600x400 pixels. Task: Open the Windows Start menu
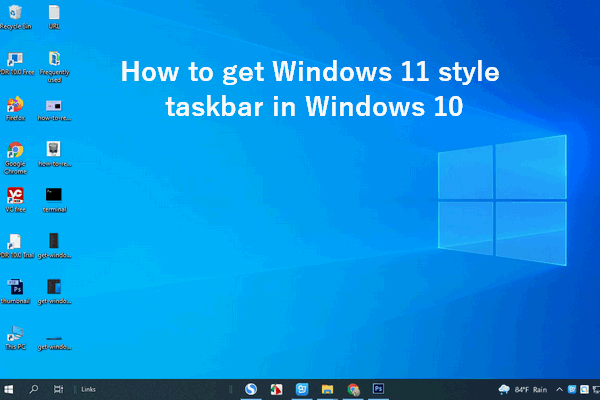(x=8, y=390)
